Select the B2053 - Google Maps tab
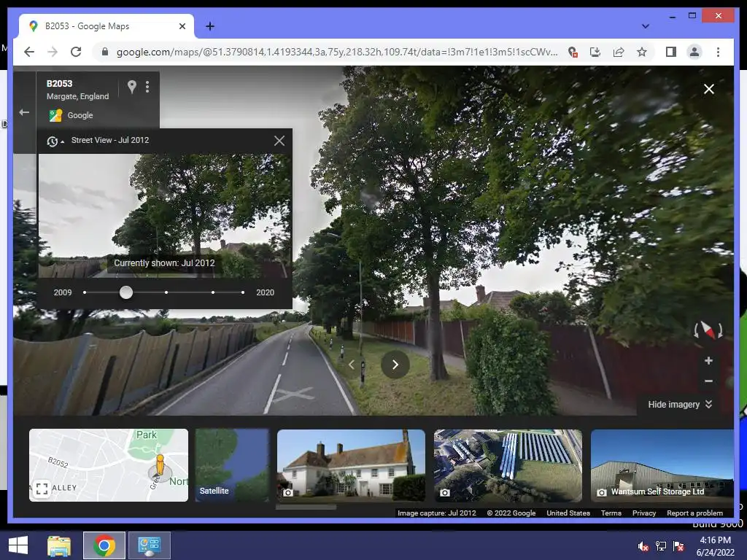This screenshot has width=747, height=560. (x=107, y=26)
